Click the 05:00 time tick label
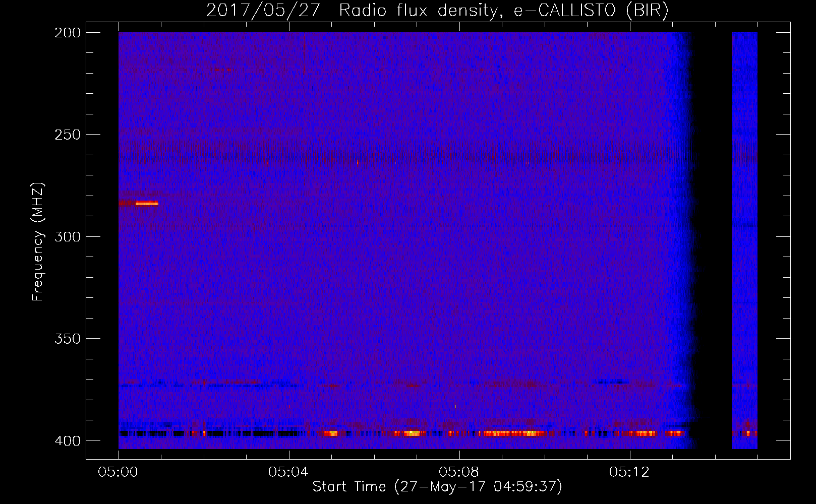816x504 pixels. 118,472
